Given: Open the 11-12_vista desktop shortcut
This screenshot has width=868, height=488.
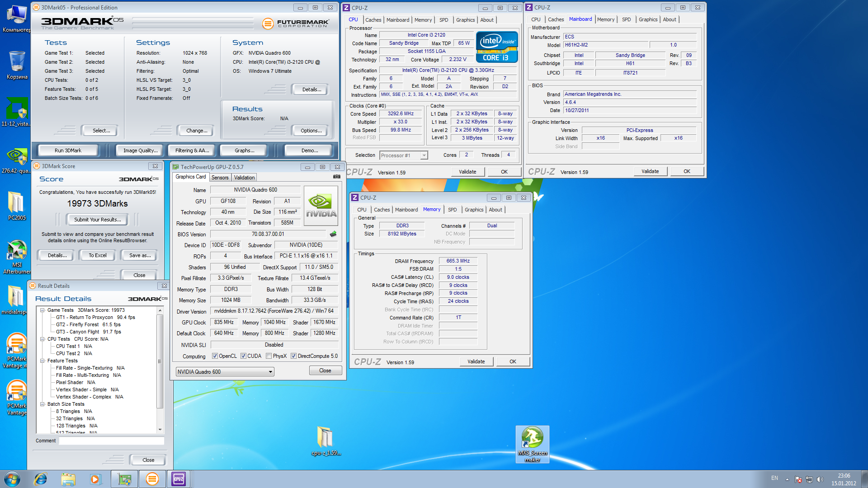Looking at the screenshot, I should [x=17, y=113].
